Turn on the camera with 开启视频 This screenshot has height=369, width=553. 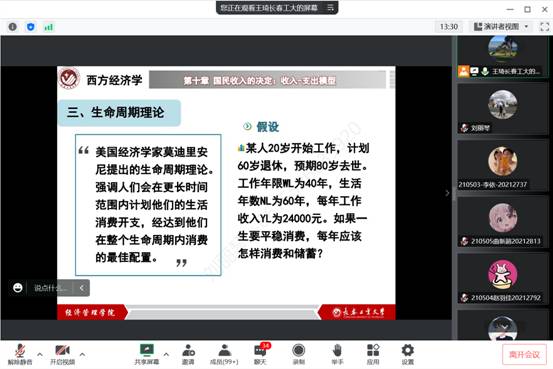62,354
